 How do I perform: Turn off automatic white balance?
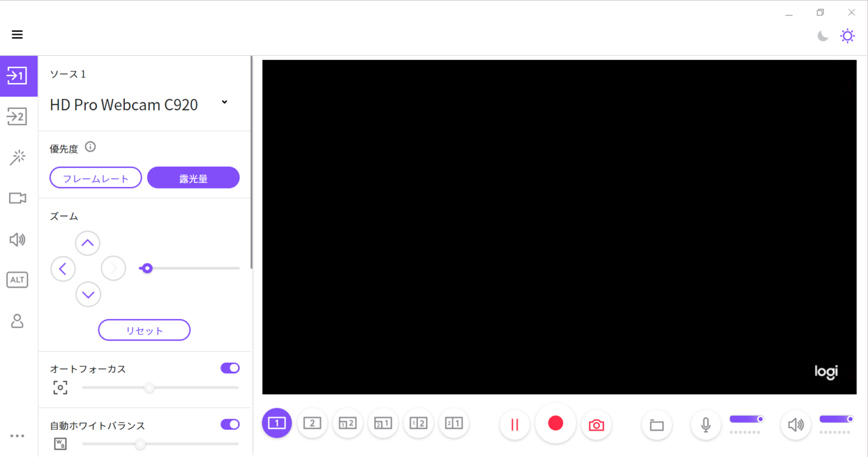pos(230,424)
